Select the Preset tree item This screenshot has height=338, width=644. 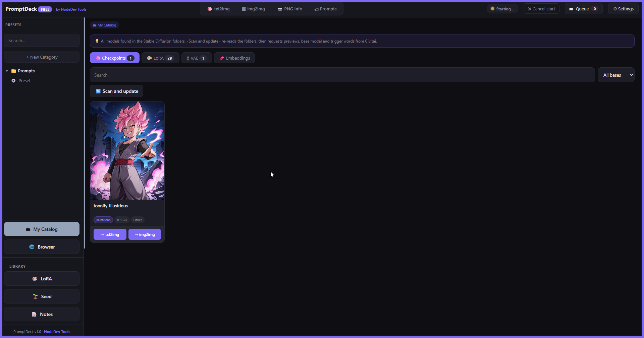pos(24,81)
